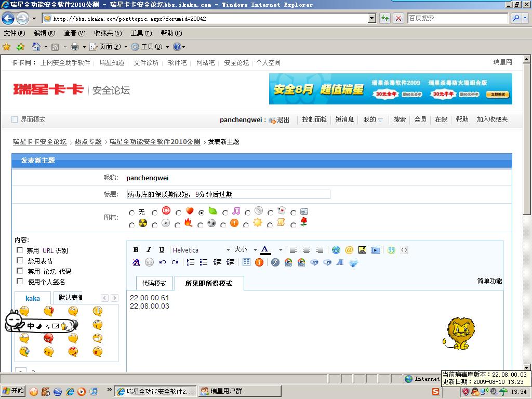Refresh the page in IE
Screen dimensions: 532x399
pos(385,18)
